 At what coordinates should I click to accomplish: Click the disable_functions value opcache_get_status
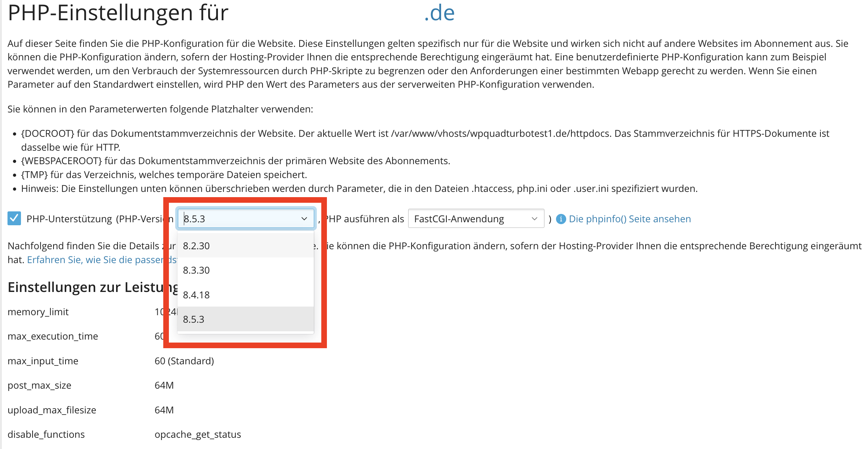pyautogui.click(x=198, y=434)
